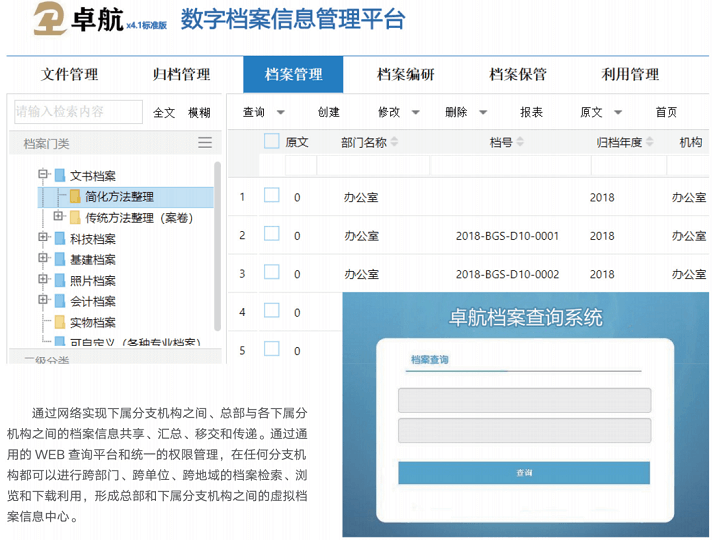The image size is (720, 540).
Task: Expand the 基建档案 tree node
Action: tap(43, 258)
